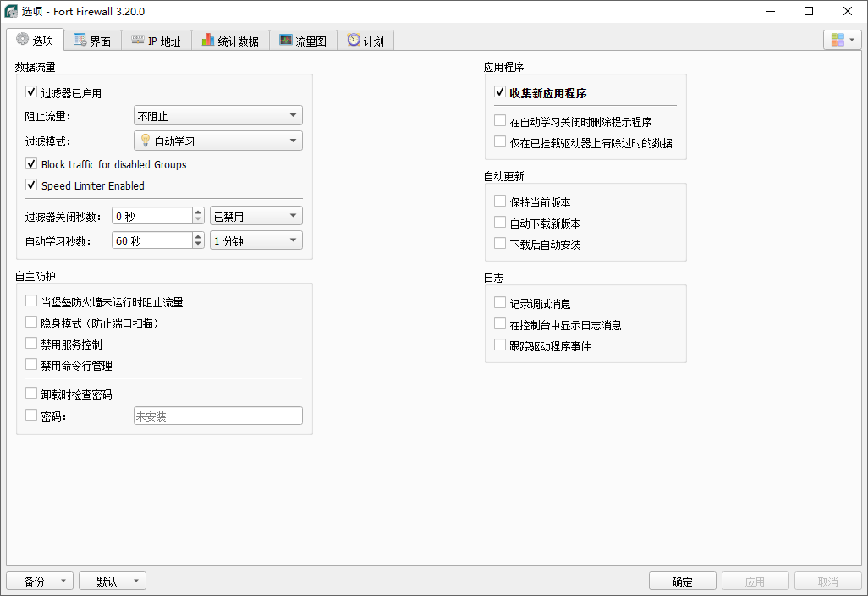This screenshot has width=868, height=596.
Task: Increase 过滤器关闭秒数 with up arrow
Action: pyautogui.click(x=198, y=212)
